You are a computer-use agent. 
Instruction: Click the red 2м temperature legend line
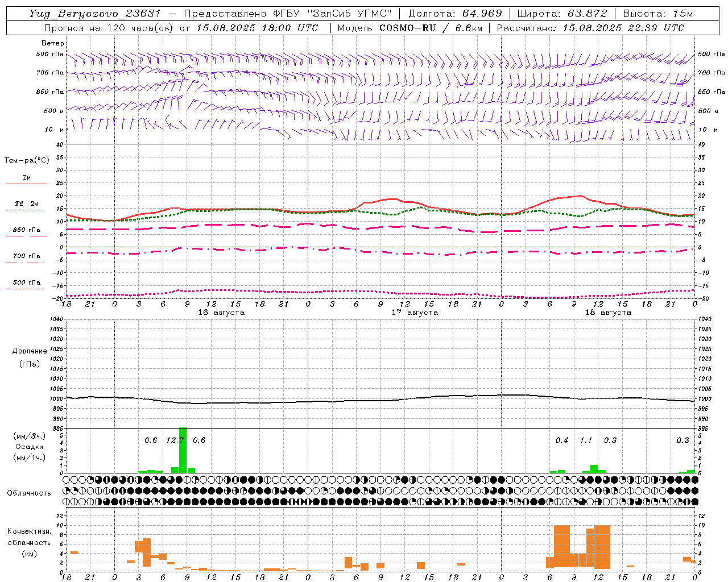(26, 184)
